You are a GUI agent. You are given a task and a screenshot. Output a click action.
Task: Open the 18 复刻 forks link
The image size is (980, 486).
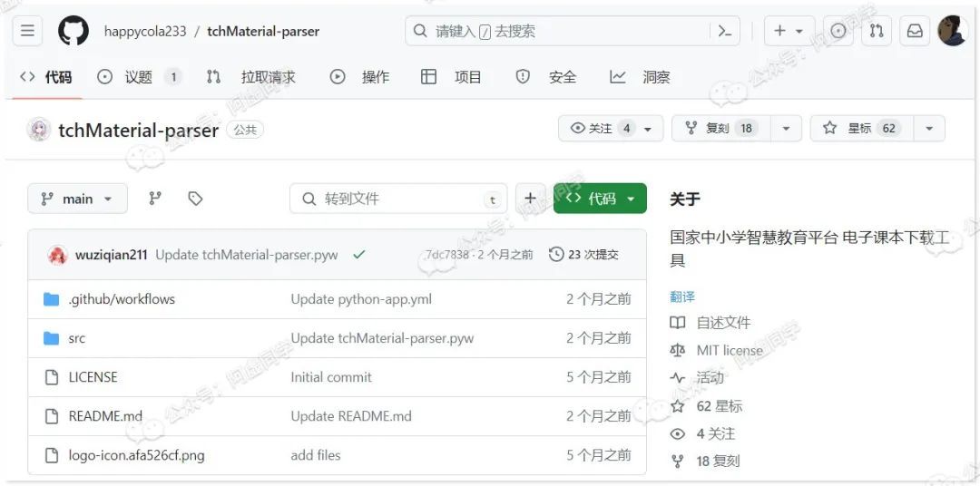click(x=705, y=462)
